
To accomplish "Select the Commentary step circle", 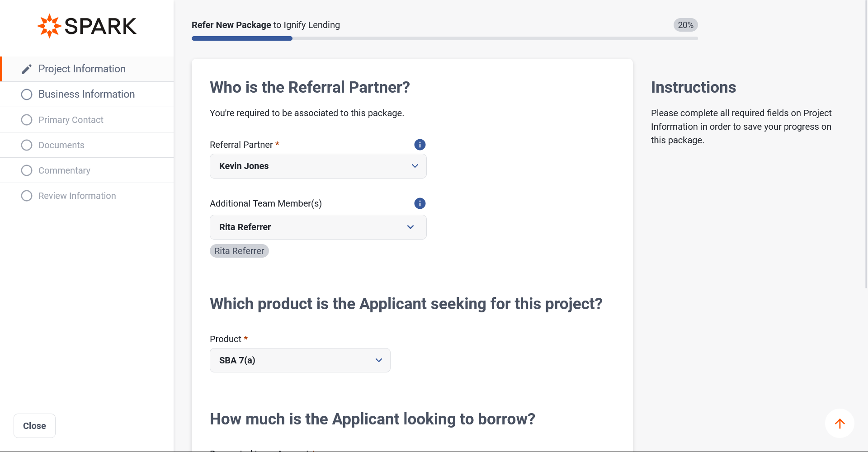I will [27, 170].
